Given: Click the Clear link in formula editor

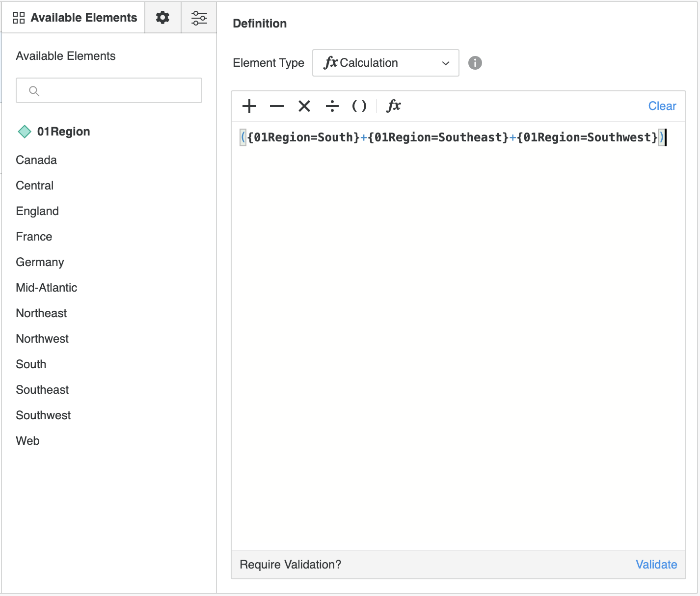Looking at the screenshot, I should click(x=662, y=106).
